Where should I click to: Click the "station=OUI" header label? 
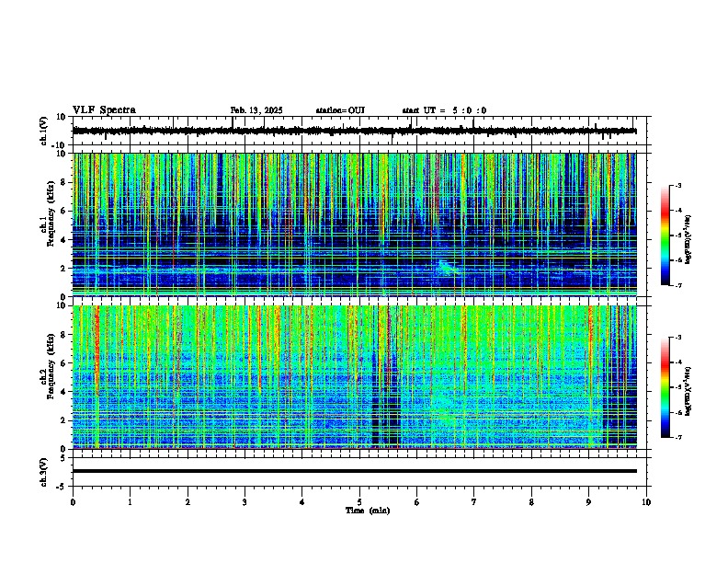tap(340, 110)
